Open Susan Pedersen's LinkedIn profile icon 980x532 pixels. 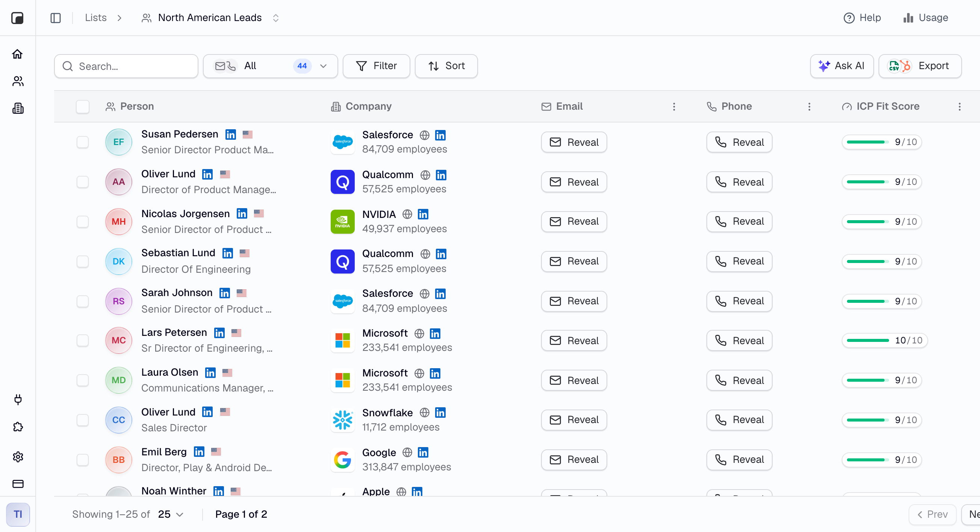(x=231, y=134)
